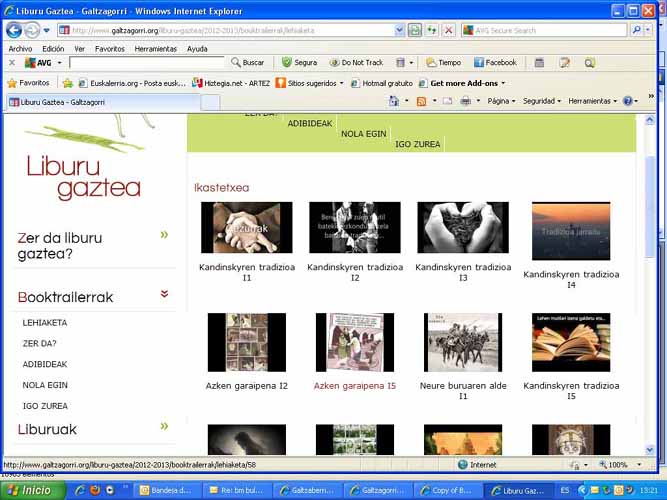Open the 100% zoom level control
The width and height of the screenshot is (667, 500).
(619, 465)
